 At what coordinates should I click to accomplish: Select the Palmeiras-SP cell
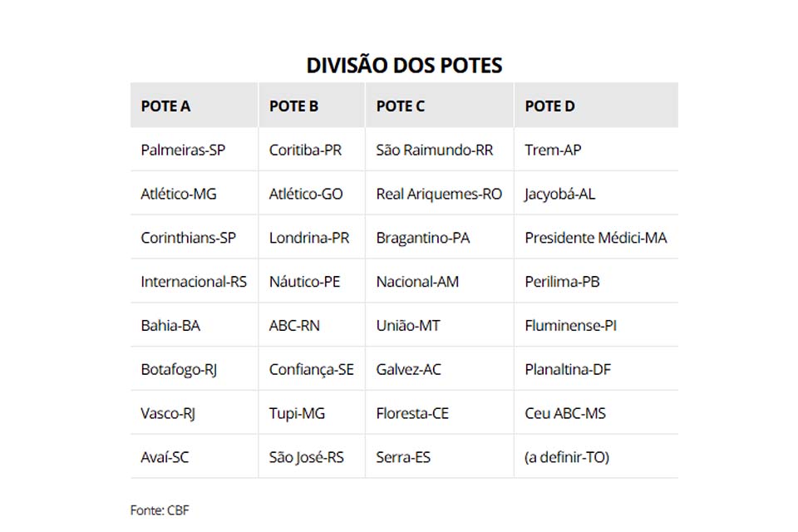point(183,150)
